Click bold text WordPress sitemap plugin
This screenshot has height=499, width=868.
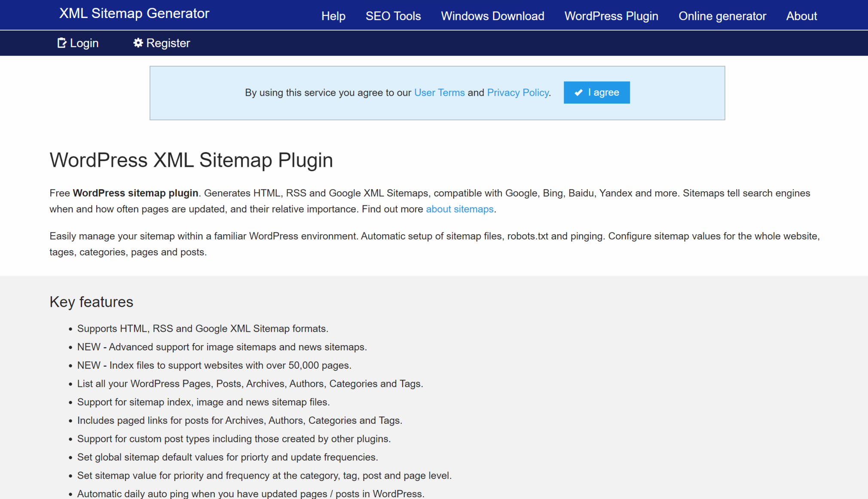pyautogui.click(x=135, y=193)
